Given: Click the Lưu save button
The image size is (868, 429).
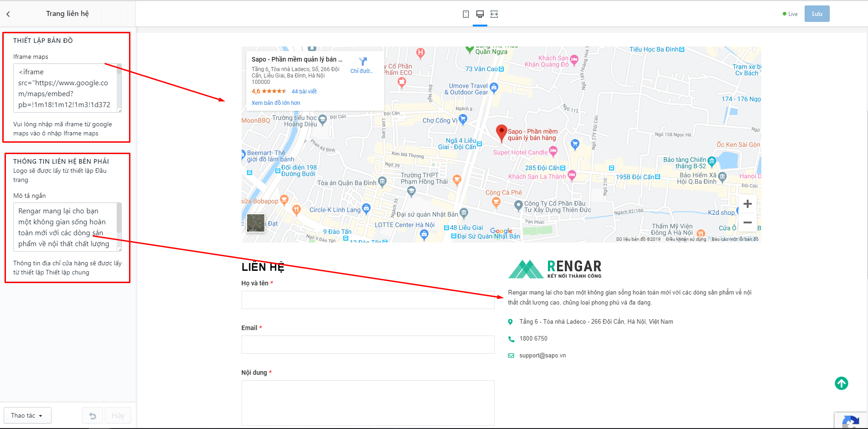Looking at the screenshot, I should point(817,14).
